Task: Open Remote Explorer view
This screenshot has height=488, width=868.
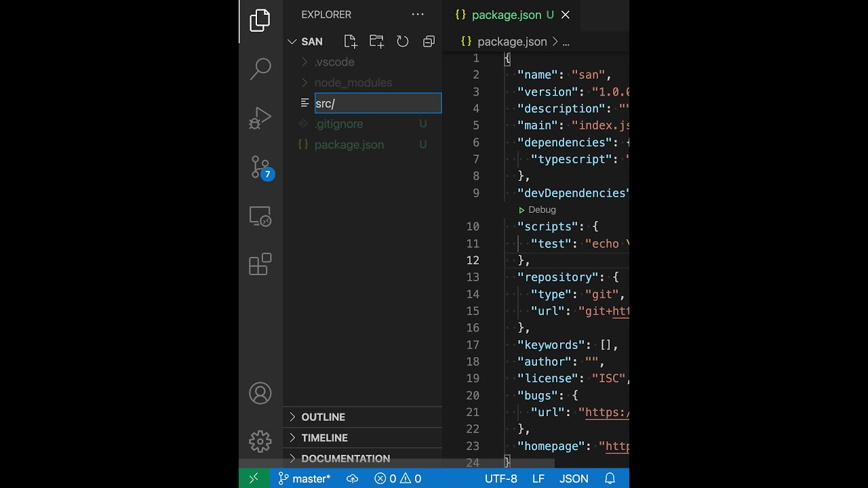Action: coord(260,216)
